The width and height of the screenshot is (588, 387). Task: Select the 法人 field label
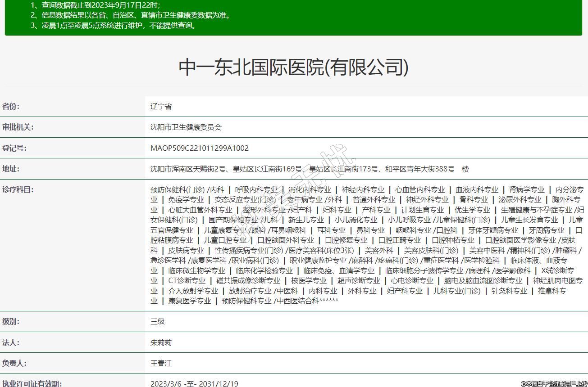click(x=11, y=342)
